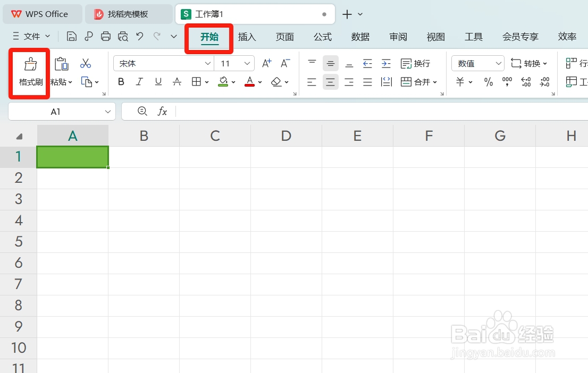Click the scissors Cut icon

pos(85,63)
